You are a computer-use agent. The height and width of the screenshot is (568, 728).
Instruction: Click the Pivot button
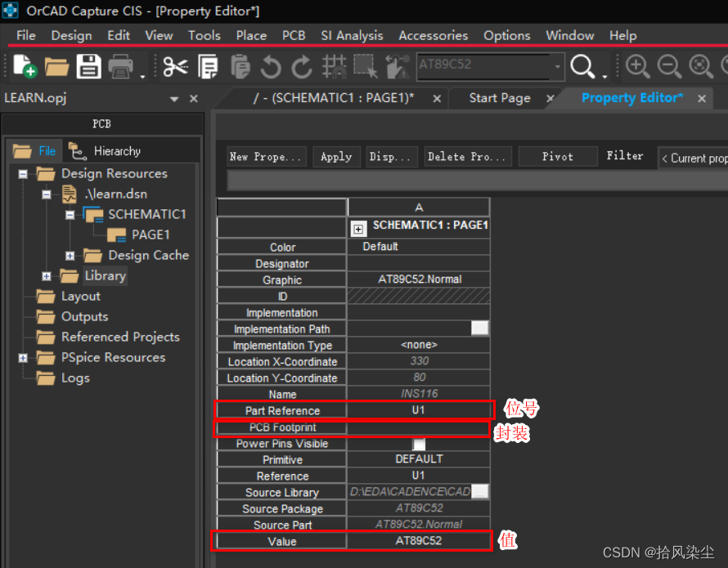click(558, 156)
